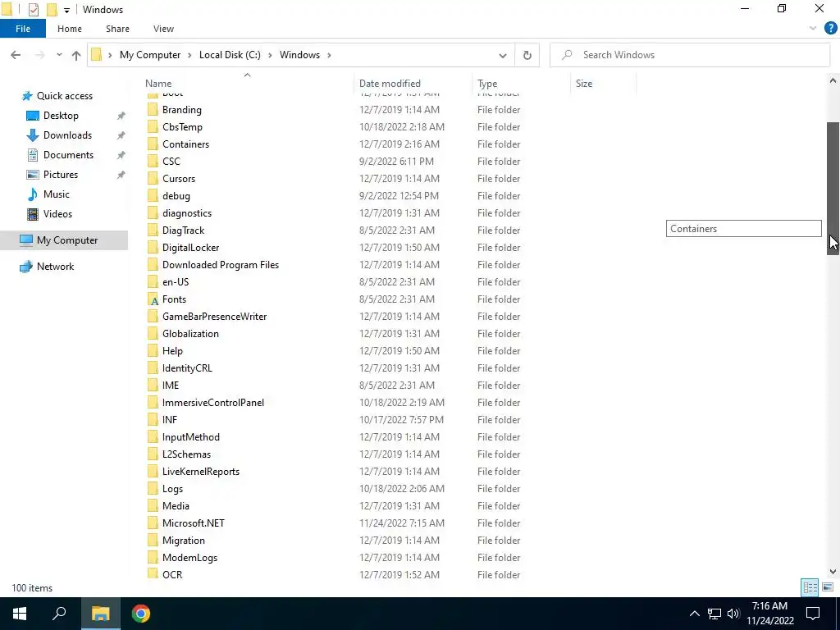Select the Help folder name
The width and height of the screenshot is (840, 630).
172,351
